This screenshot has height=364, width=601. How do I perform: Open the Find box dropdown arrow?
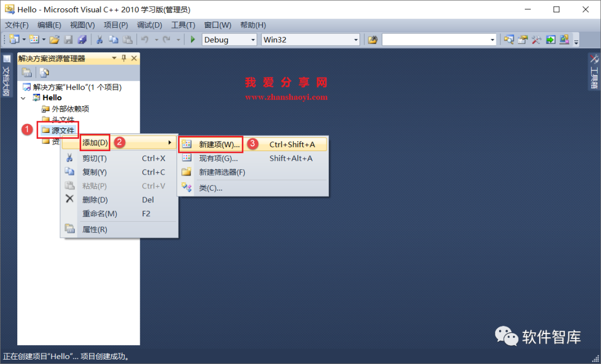click(492, 39)
